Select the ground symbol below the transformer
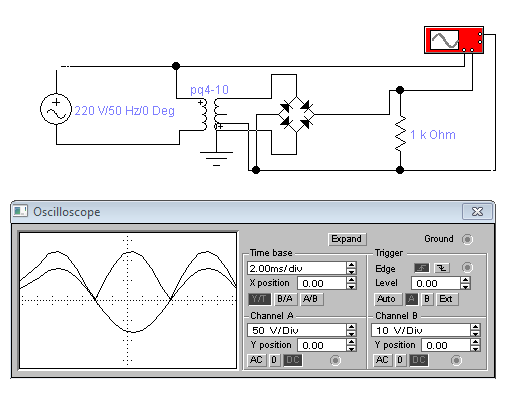 216,159
